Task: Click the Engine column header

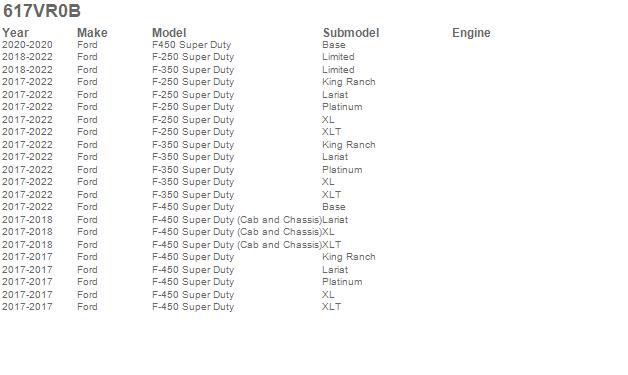Action: 471,33
